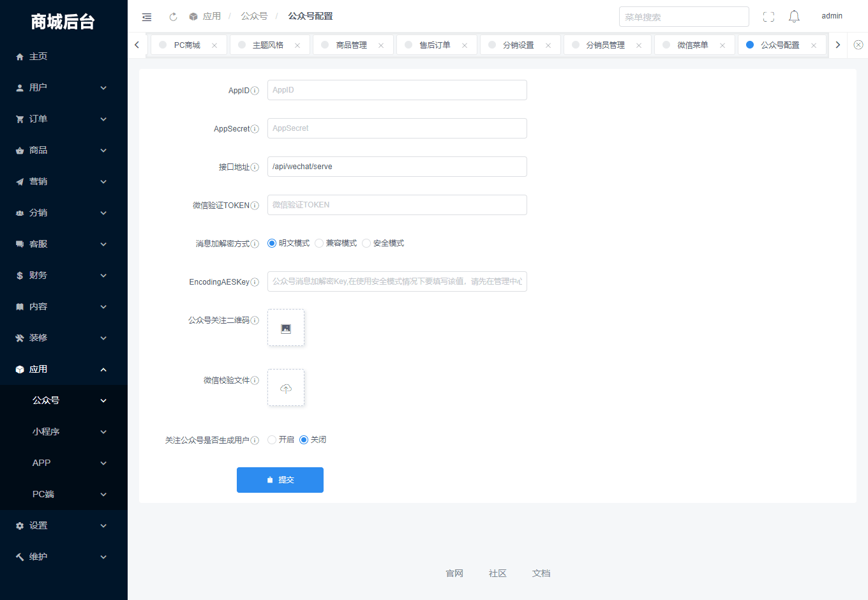Image resolution: width=868 pixels, height=600 pixels.
Task: Click the refresh page icon
Action: 173,17
